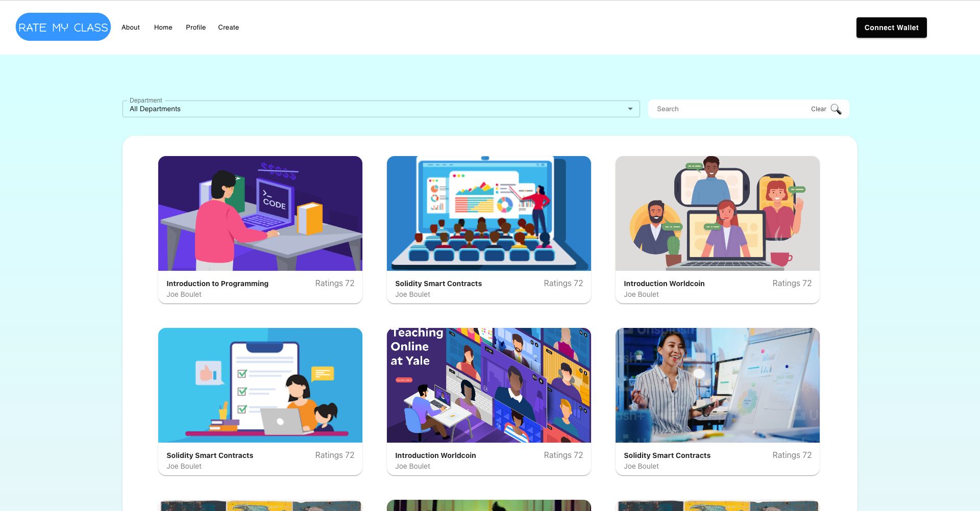
Task: Expand the Department dropdown arrow
Action: [630, 109]
